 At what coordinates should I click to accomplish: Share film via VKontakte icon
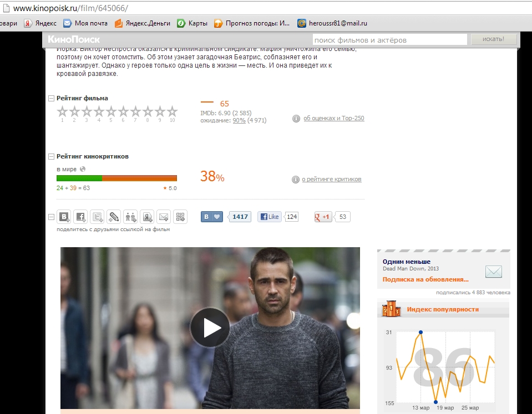point(64,217)
